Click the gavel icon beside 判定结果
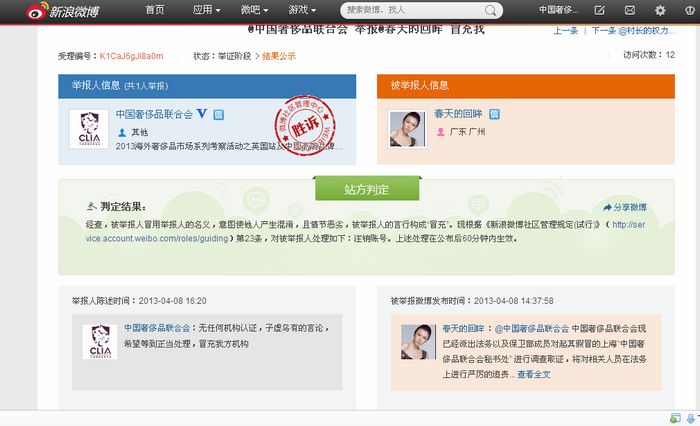 pos(92,206)
